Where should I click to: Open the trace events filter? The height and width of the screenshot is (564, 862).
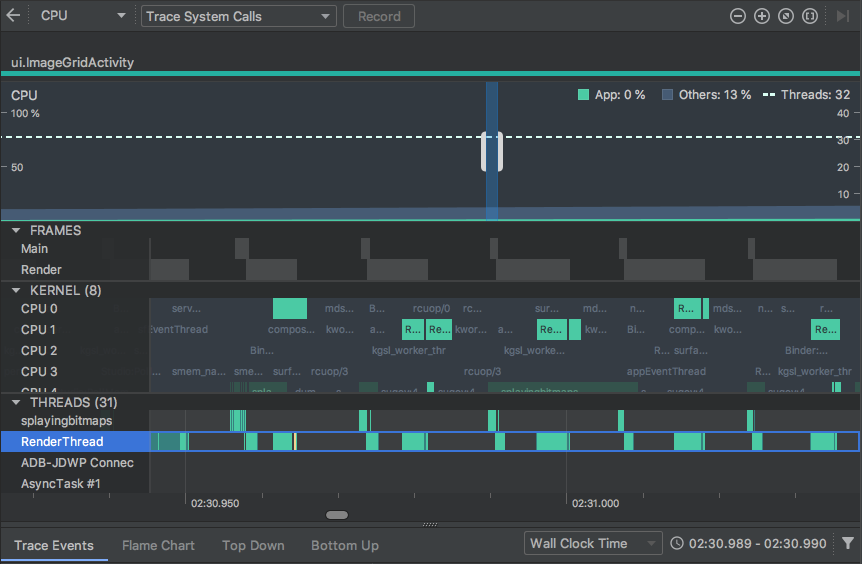[x=848, y=543]
